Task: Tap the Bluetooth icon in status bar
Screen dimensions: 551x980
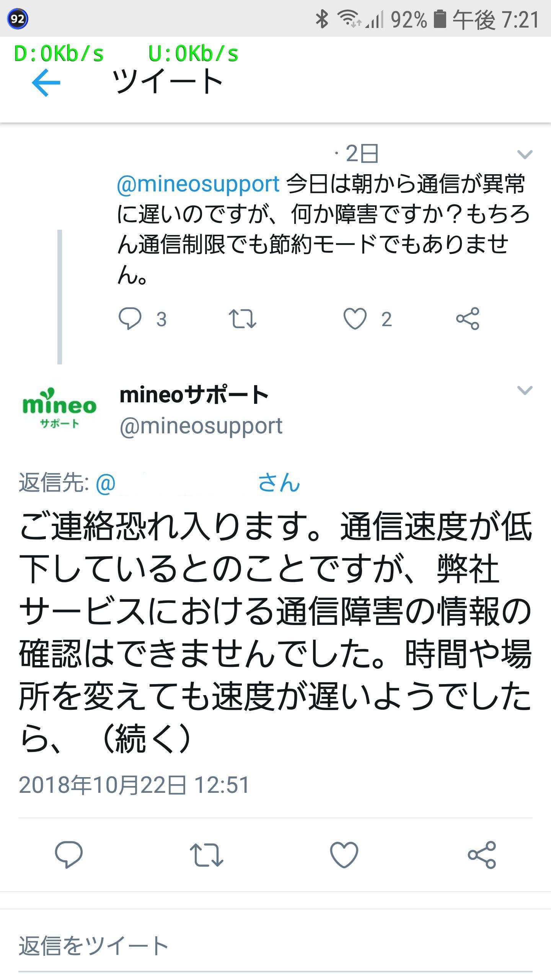Action: (x=322, y=19)
